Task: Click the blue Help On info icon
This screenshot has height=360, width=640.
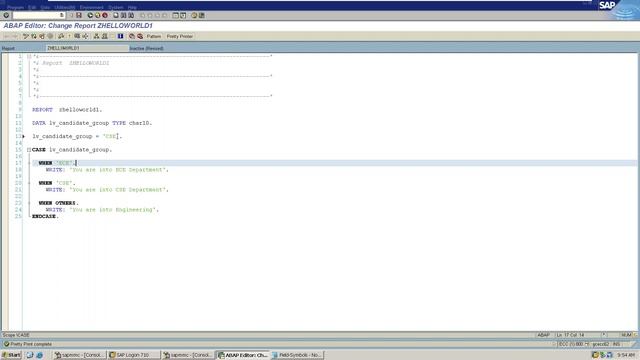Action: [x=120, y=36]
